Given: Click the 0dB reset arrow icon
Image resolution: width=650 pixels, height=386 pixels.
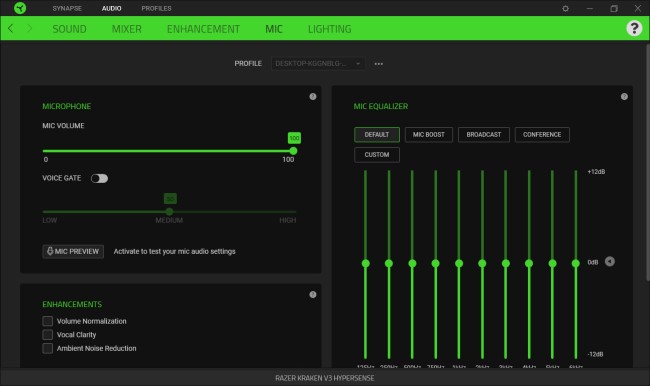Looking at the screenshot, I should click(609, 262).
